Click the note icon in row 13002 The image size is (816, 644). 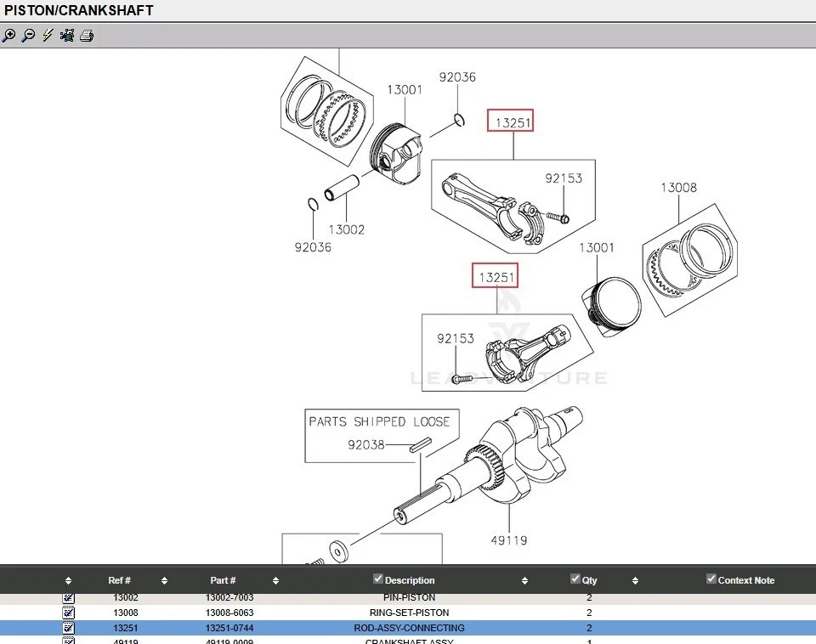(69, 598)
